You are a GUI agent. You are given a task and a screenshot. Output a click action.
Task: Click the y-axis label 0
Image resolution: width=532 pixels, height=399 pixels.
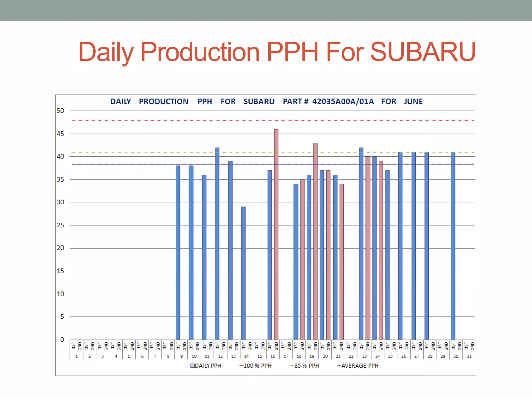tap(62, 340)
